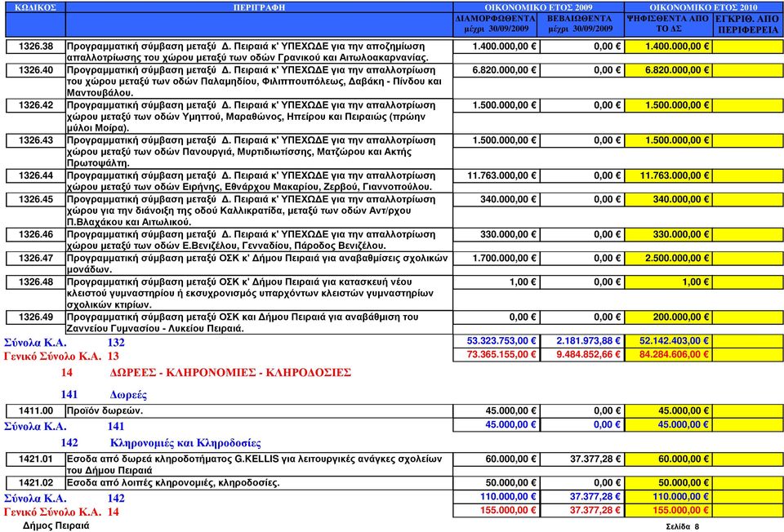Screen dimensions: 784x532
Task: Click the yellow 50.000,00 € cell
Action: (669, 483)
